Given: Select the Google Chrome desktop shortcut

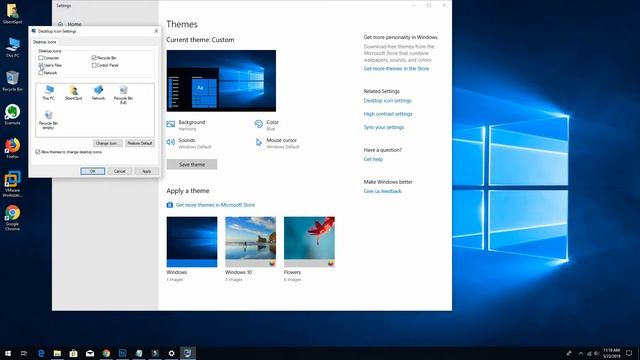Looking at the screenshot, I should point(13,218).
